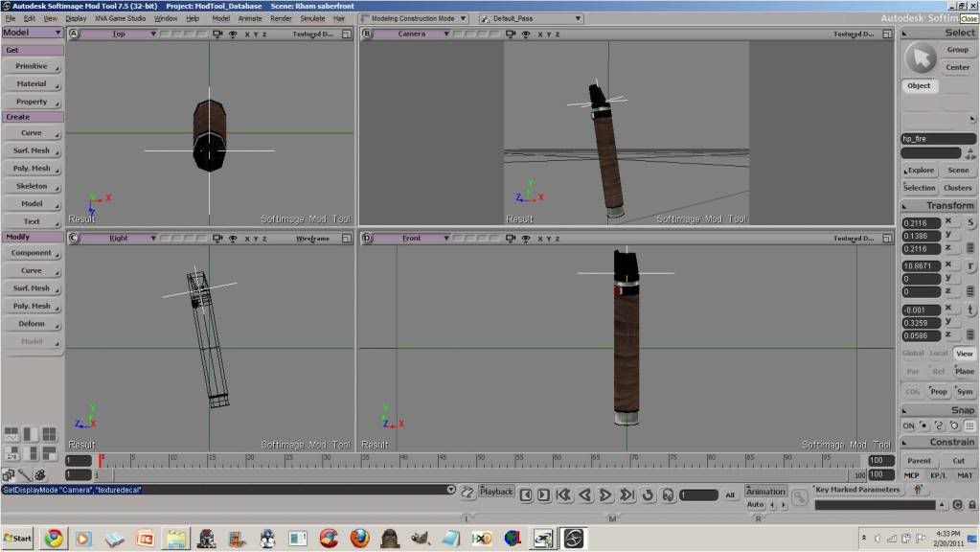
Task: Click the audio headphone playback icon
Action: 668,495
